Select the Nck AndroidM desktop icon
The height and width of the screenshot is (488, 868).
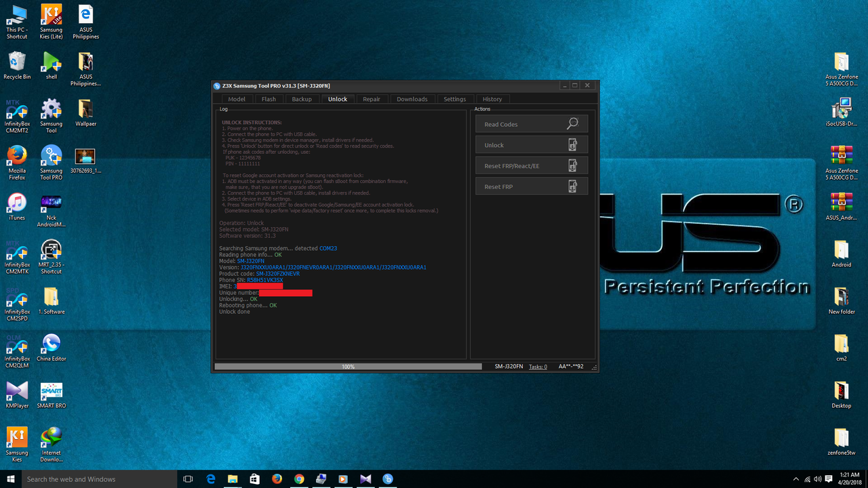click(x=52, y=210)
